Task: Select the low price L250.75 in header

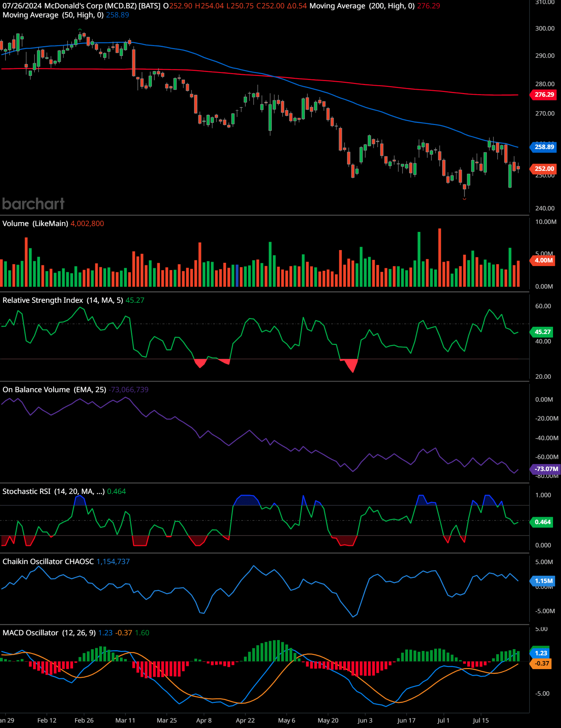Action: 240,6
